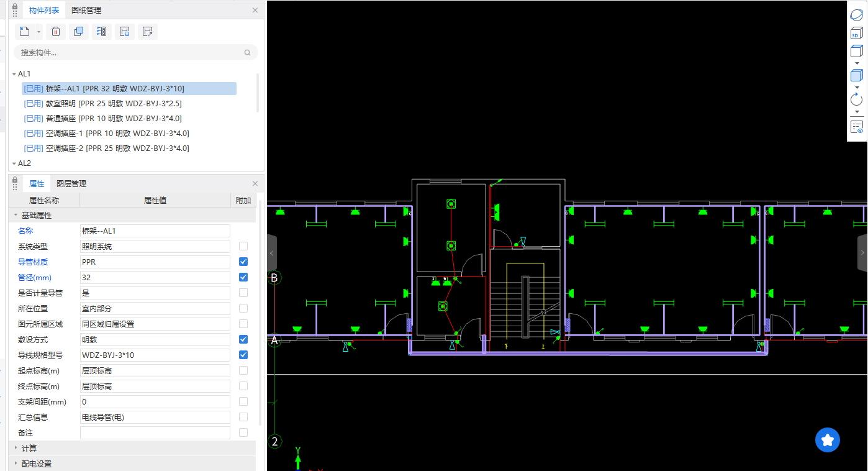Open the display settings list-eye icon

click(857, 127)
